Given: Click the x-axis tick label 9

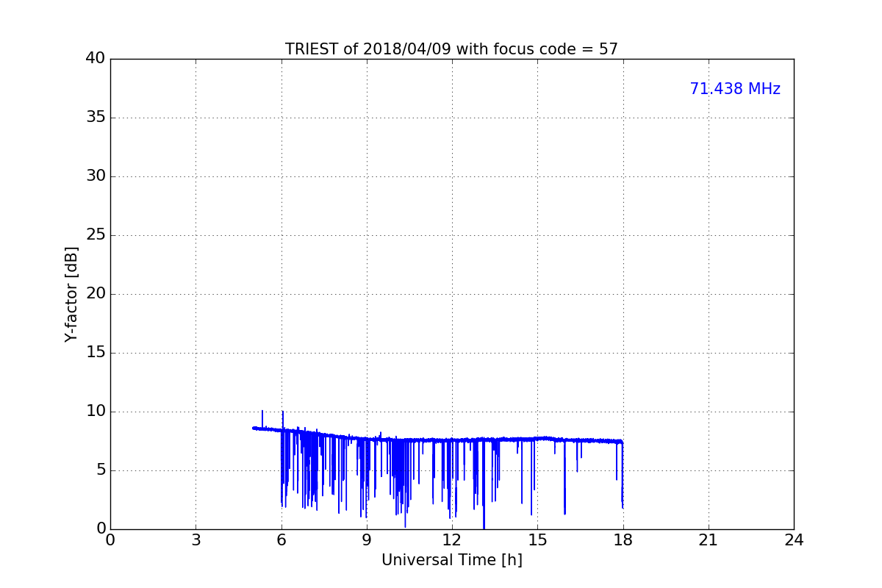Looking at the screenshot, I should click(x=367, y=540).
